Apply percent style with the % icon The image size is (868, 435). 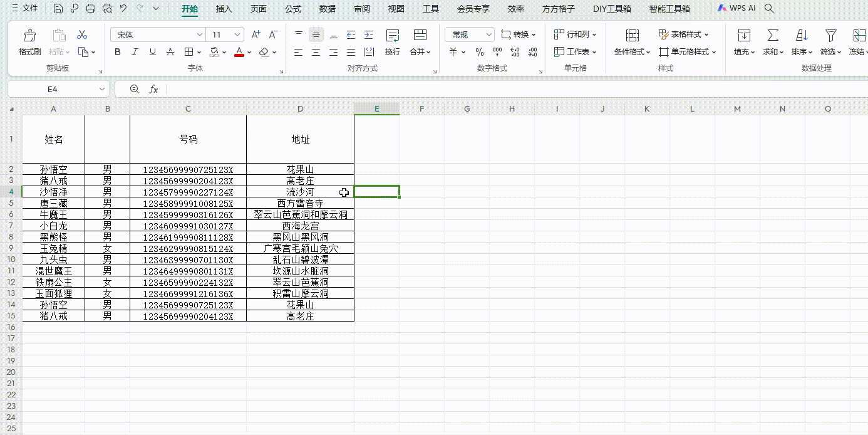click(480, 52)
